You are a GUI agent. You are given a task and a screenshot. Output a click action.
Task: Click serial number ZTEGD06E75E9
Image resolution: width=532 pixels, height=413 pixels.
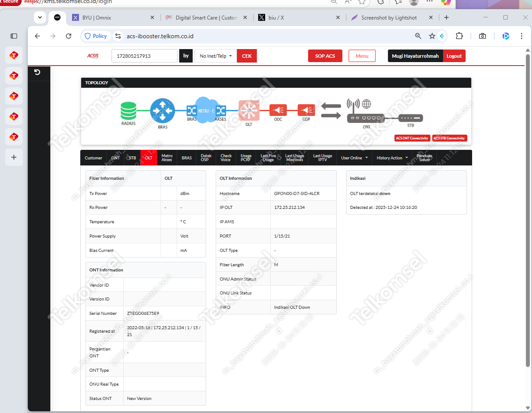(143, 313)
